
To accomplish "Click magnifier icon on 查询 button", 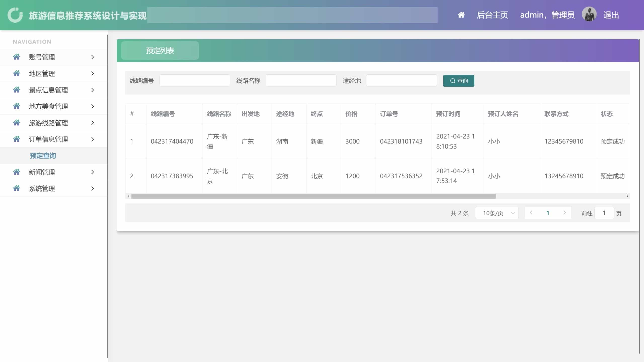I will (x=452, y=81).
